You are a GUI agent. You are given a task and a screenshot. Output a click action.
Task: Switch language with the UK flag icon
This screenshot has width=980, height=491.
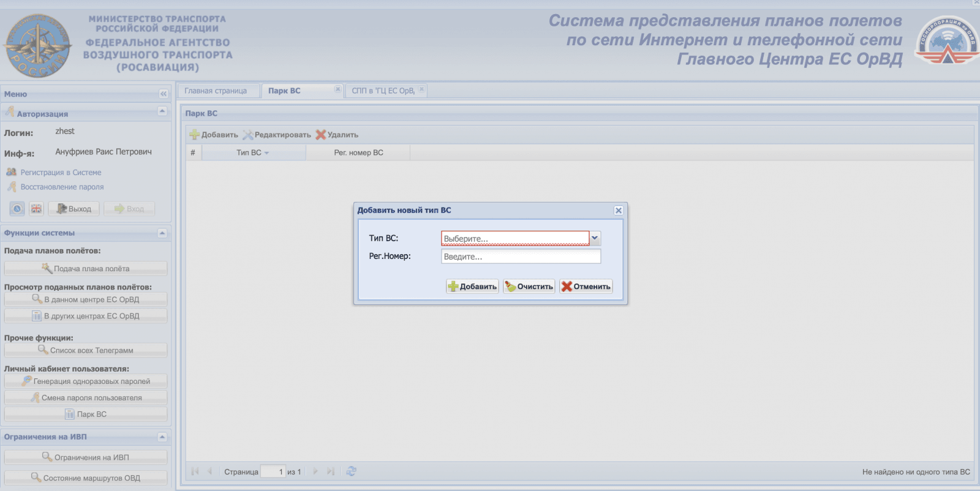(x=37, y=209)
